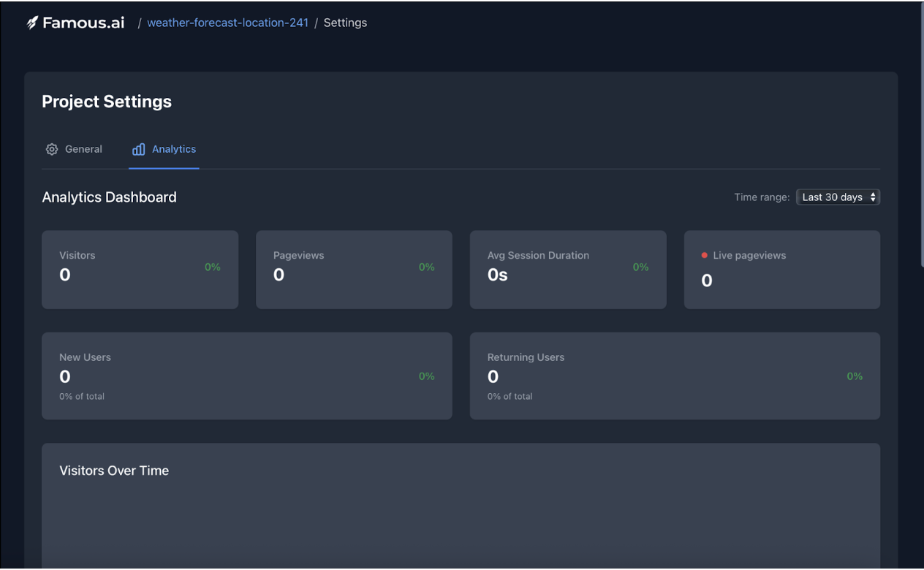
Task: Click the Returning Users card
Action: pos(675,376)
